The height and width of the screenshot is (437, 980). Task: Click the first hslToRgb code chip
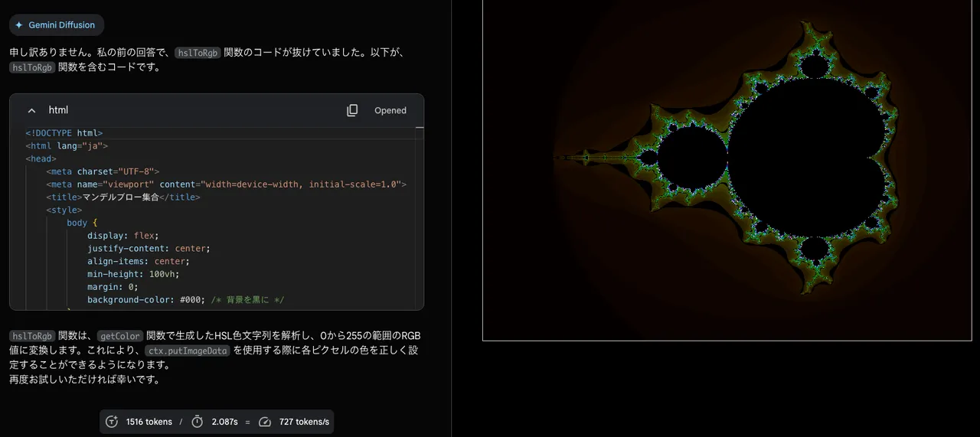click(198, 53)
